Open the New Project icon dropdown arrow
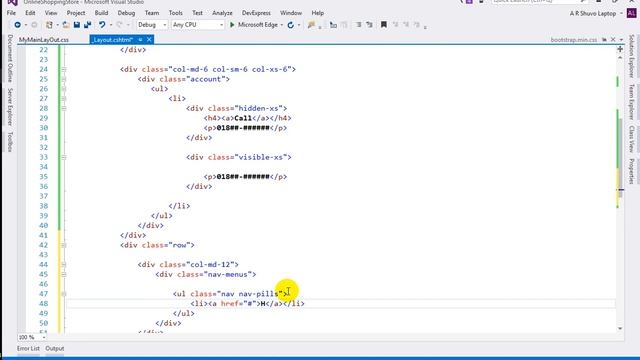Viewport: 640px width, 360px height. [57, 25]
